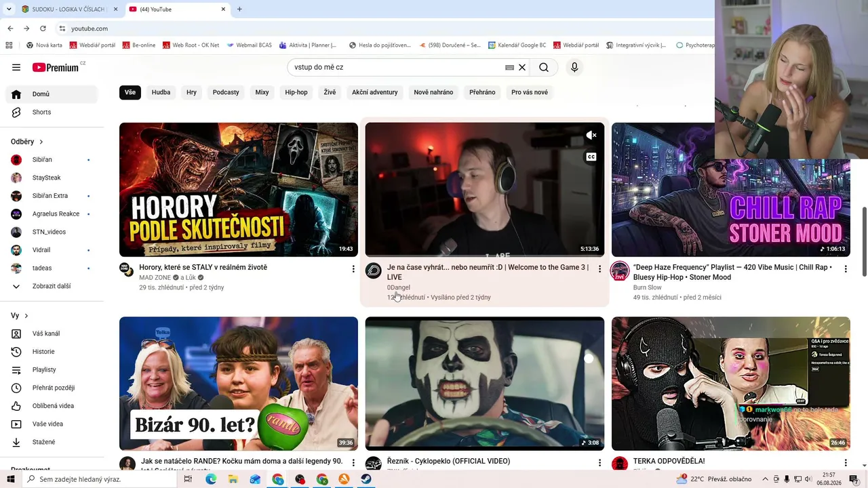Image resolution: width=868 pixels, height=488 pixels.
Task: Open the notification center icon
Action: tap(854, 479)
